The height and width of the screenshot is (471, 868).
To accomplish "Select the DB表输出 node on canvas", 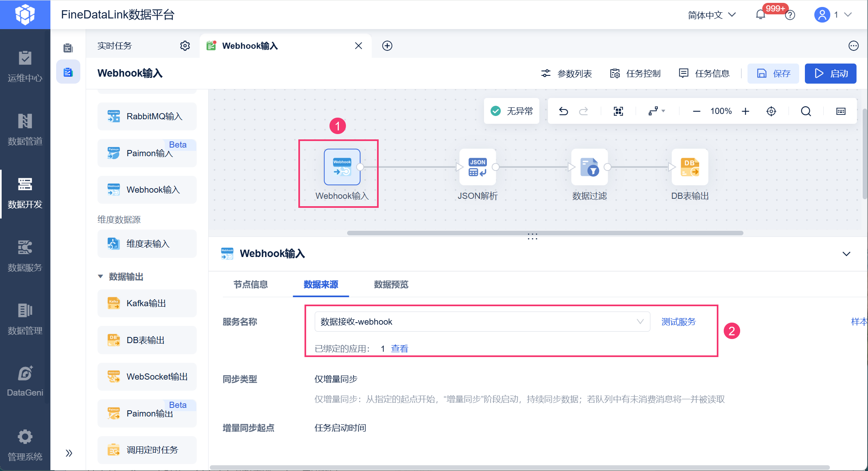I will [x=690, y=167].
